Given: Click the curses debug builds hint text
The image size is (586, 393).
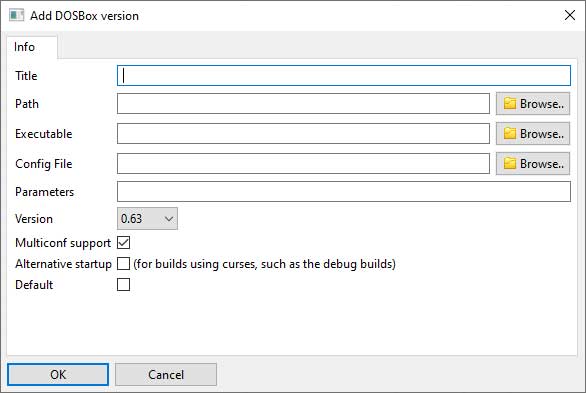Looking at the screenshot, I should tap(264, 264).
